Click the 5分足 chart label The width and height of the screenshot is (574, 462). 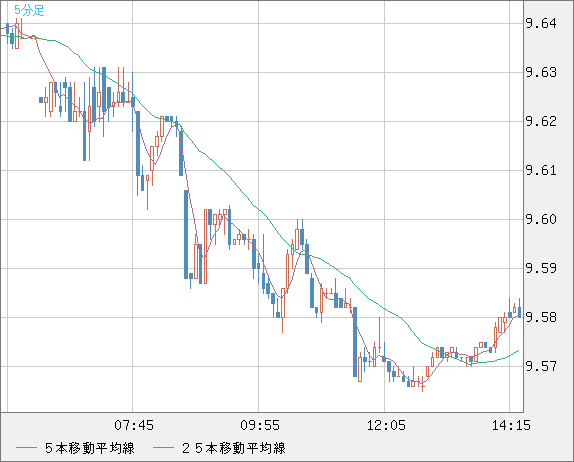[29, 10]
